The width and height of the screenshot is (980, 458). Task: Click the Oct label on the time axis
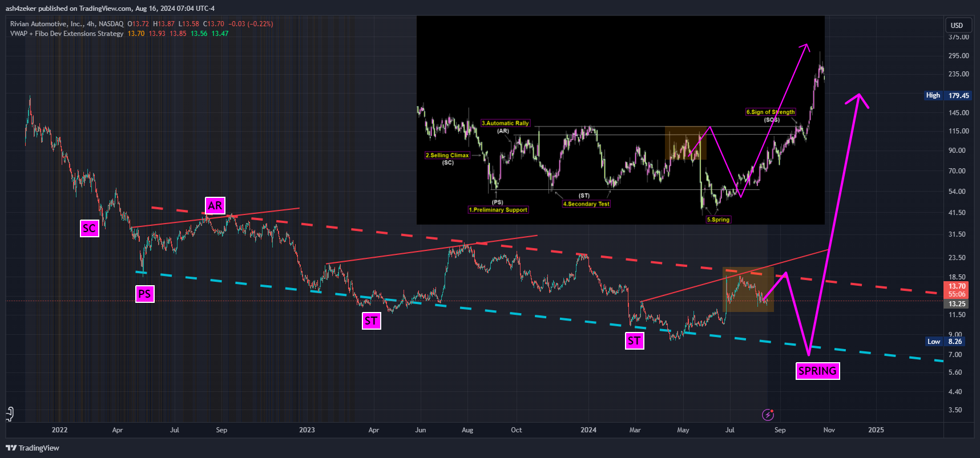coord(517,430)
